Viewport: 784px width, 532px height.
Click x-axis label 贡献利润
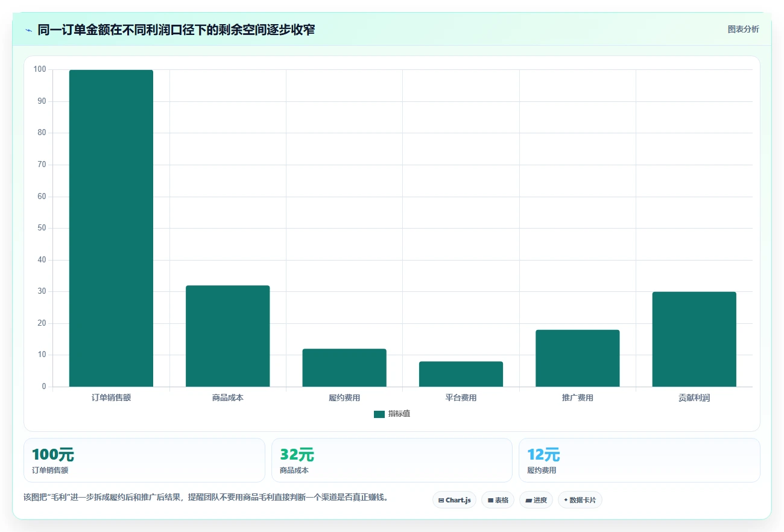pos(694,398)
